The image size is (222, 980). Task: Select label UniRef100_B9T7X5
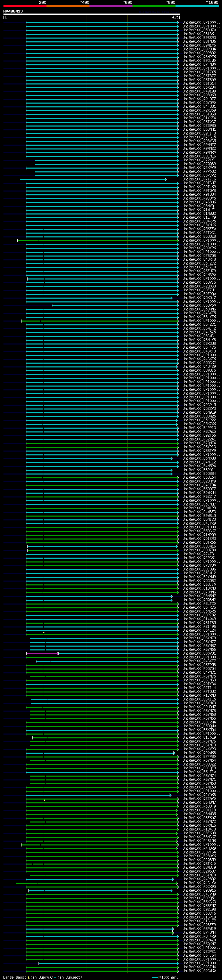point(199,72)
